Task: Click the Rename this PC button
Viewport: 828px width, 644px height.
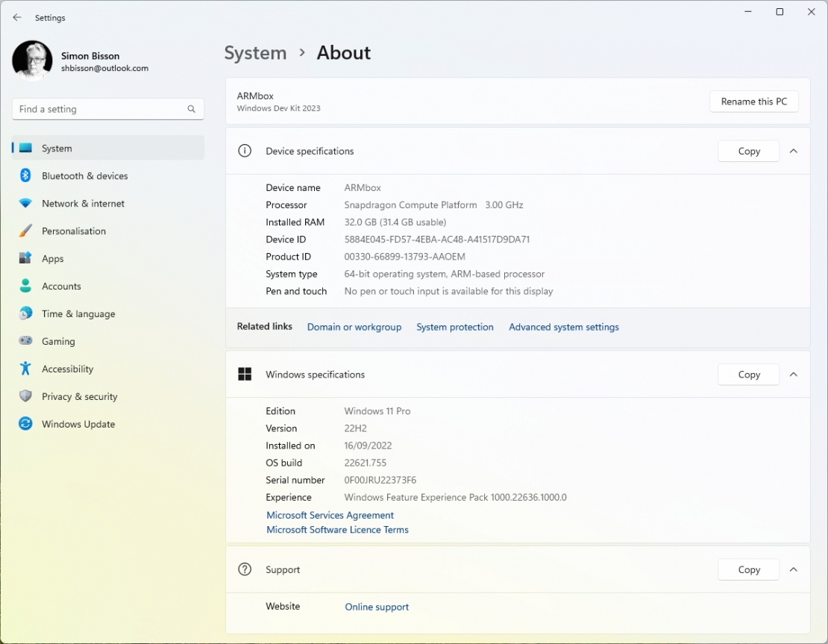Action: coord(754,101)
